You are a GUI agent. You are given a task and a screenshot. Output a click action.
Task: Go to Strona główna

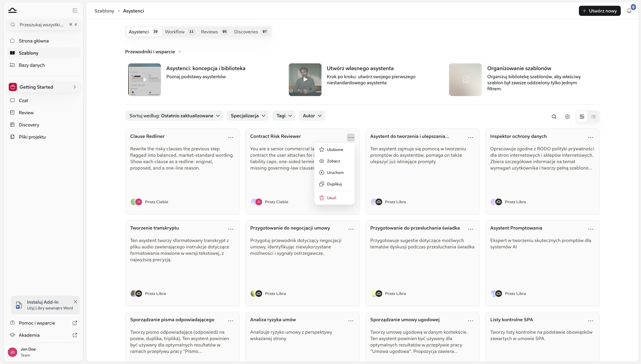pyautogui.click(x=43, y=41)
